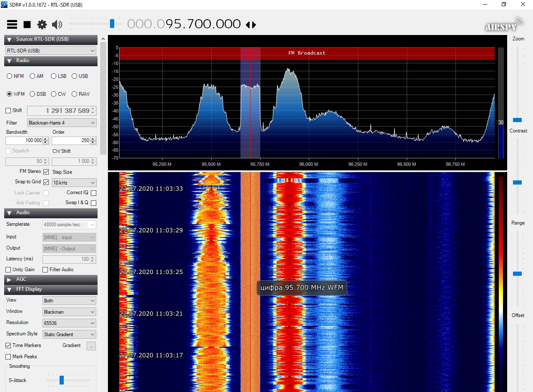Image resolution: width=533 pixels, height=392 pixels.
Task: Adjust Bandwidth with its spinner arrows
Action: coord(46,141)
